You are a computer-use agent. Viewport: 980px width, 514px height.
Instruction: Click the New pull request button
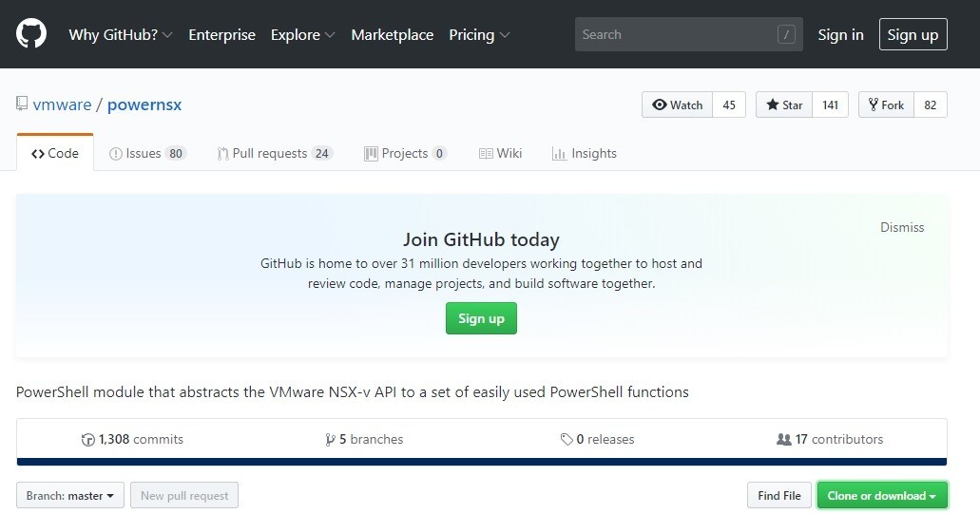coord(184,495)
